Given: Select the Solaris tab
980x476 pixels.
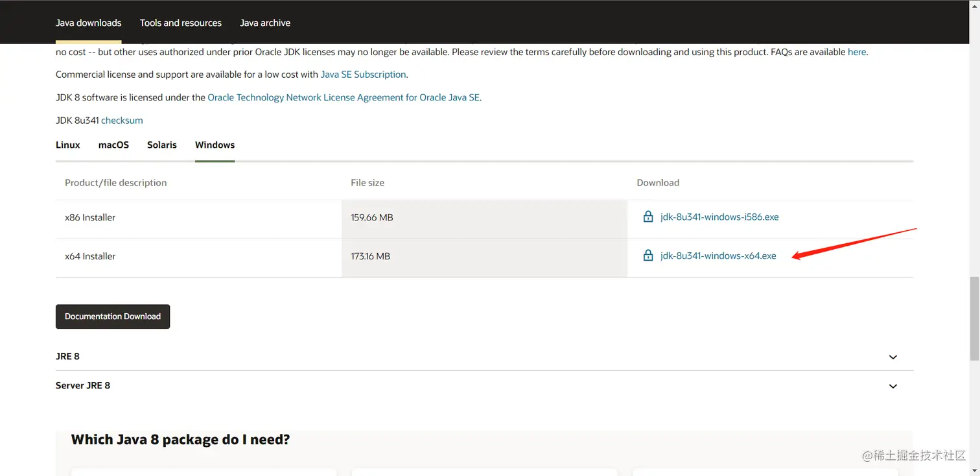Looking at the screenshot, I should coord(162,145).
